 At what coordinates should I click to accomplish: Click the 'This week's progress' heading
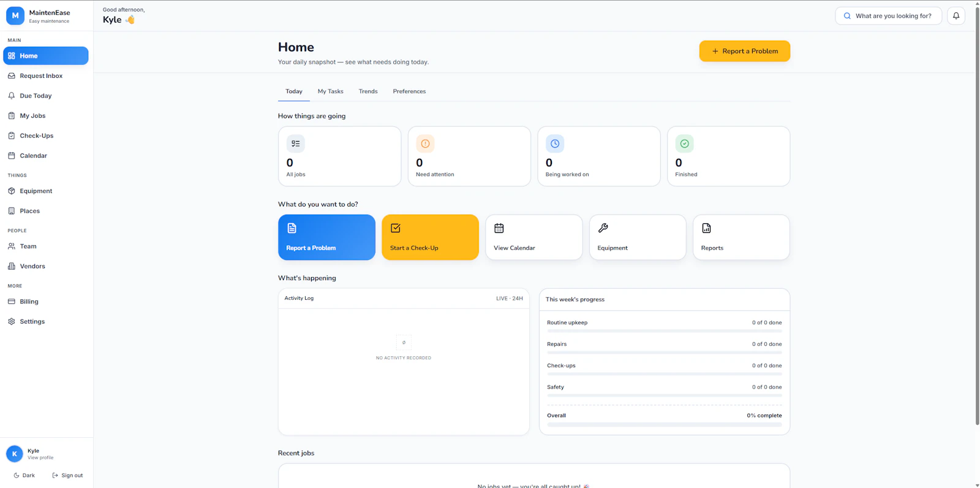coord(575,300)
